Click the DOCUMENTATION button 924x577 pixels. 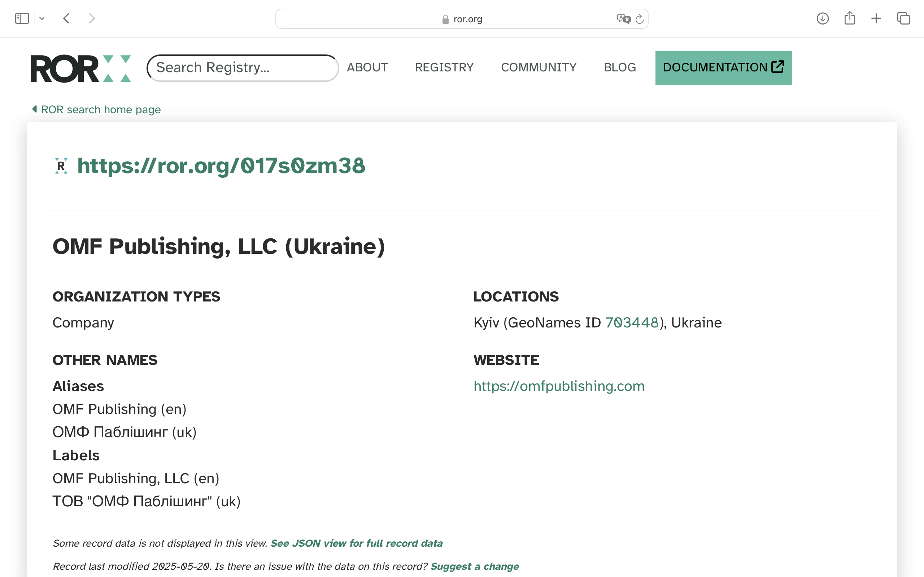pyautogui.click(x=723, y=67)
